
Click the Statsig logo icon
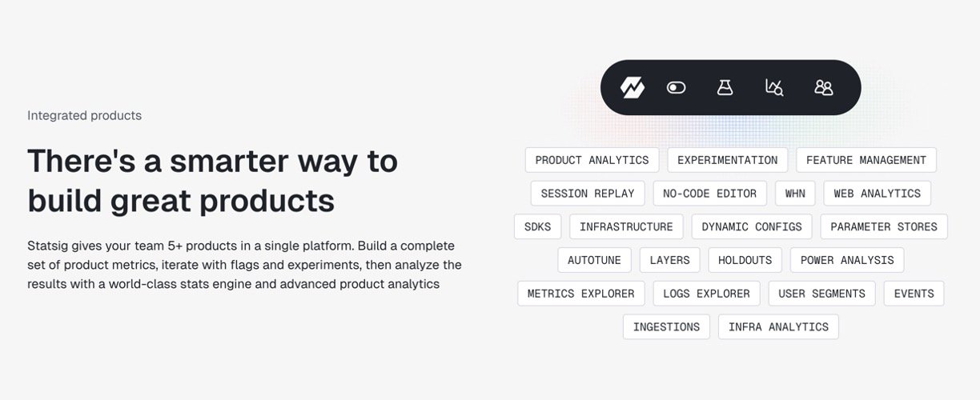[x=633, y=88]
